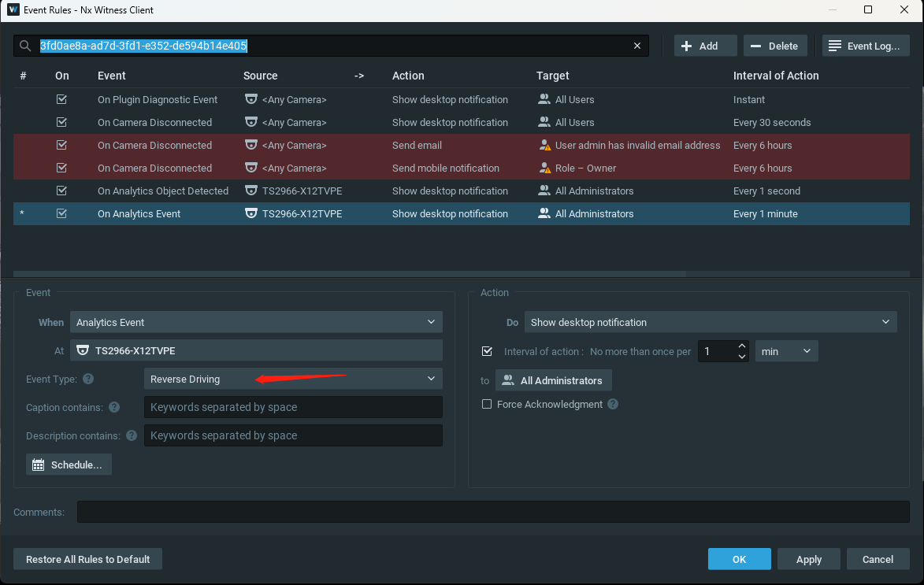924x585 pixels.
Task: Toggle On checkbox for Send mobile notification rule
Action: click(x=61, y=168)
